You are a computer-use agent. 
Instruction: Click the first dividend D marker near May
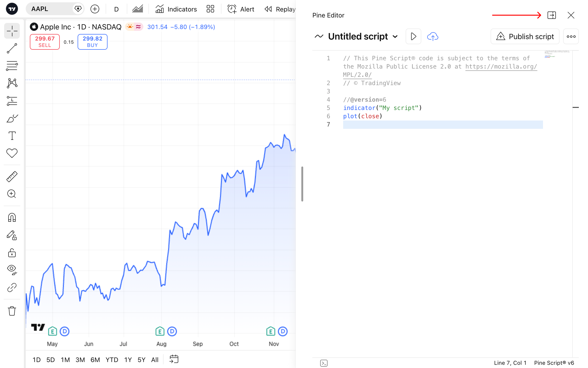(x=65, y=331)
